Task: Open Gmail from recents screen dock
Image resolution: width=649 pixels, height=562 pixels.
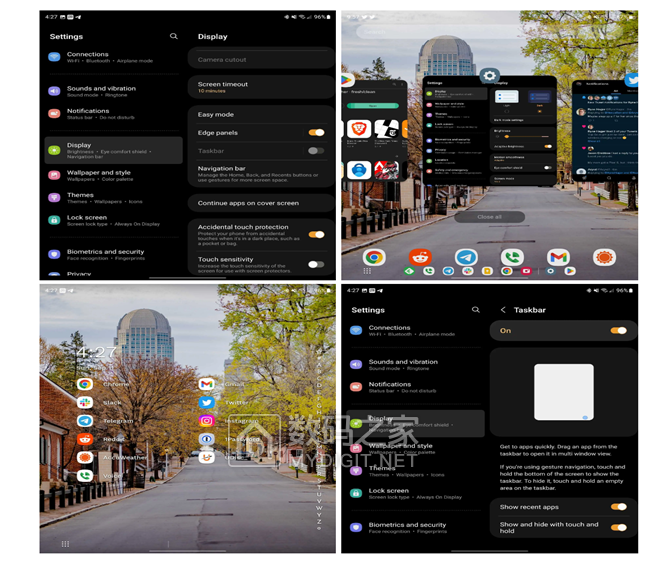Action: tap(558, 257)
